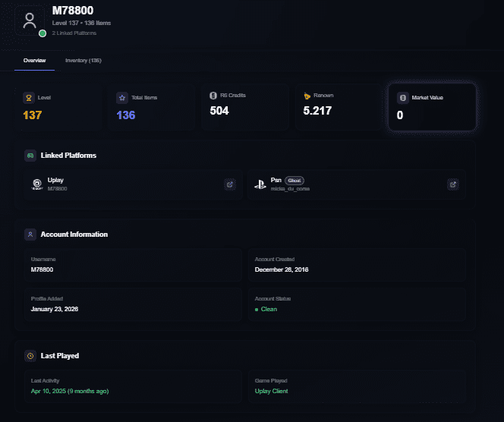Viewport: 504px width, 422px height.
Task: Open the Inventory (136) tab
Action: (x=83, y=60)
